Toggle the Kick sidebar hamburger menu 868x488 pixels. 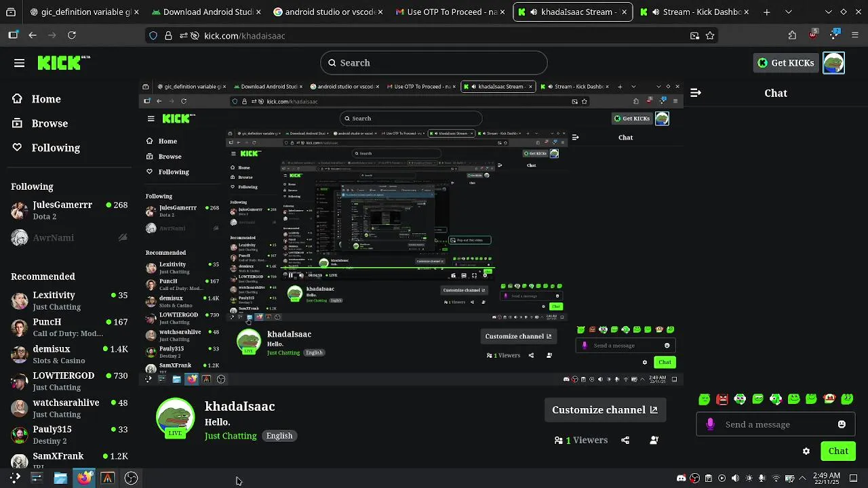[x=19, y=63]
